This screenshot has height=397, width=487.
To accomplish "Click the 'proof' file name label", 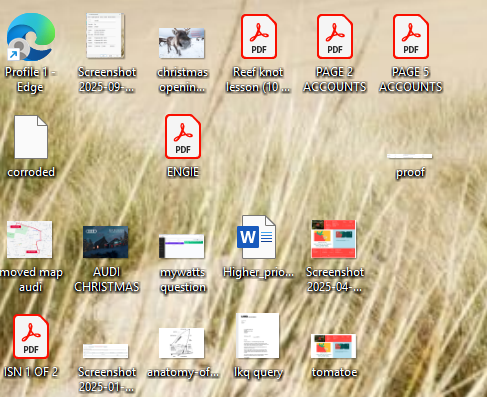I will coord(410,172).
